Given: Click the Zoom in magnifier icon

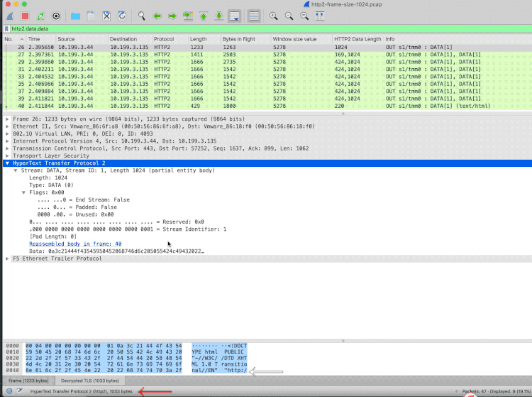Looking at the screenshot, I should pyautogui.click(x=273, y=16).
